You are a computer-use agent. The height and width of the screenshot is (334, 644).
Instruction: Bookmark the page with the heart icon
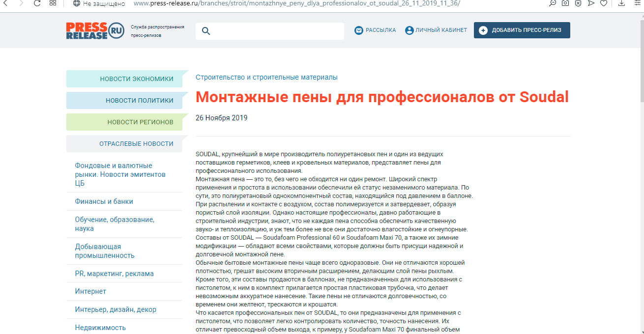tap(604, 3)
